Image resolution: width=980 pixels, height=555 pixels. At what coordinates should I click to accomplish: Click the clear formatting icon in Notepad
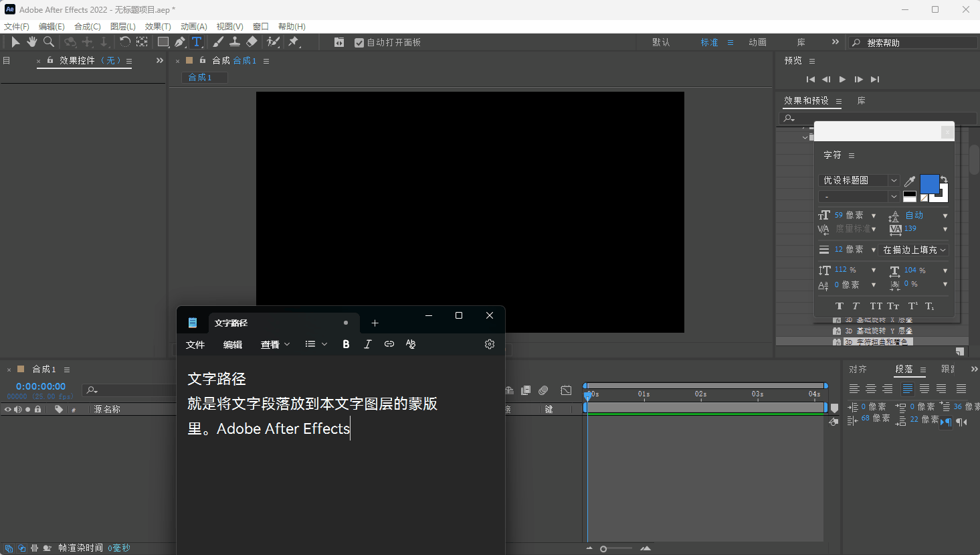click(x=411, y=344)
